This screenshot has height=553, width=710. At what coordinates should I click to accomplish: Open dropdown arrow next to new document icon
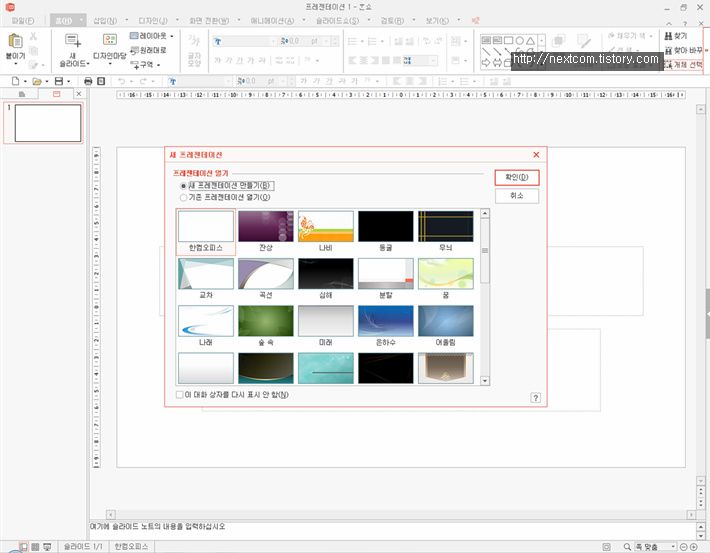(x=25, y=82)
